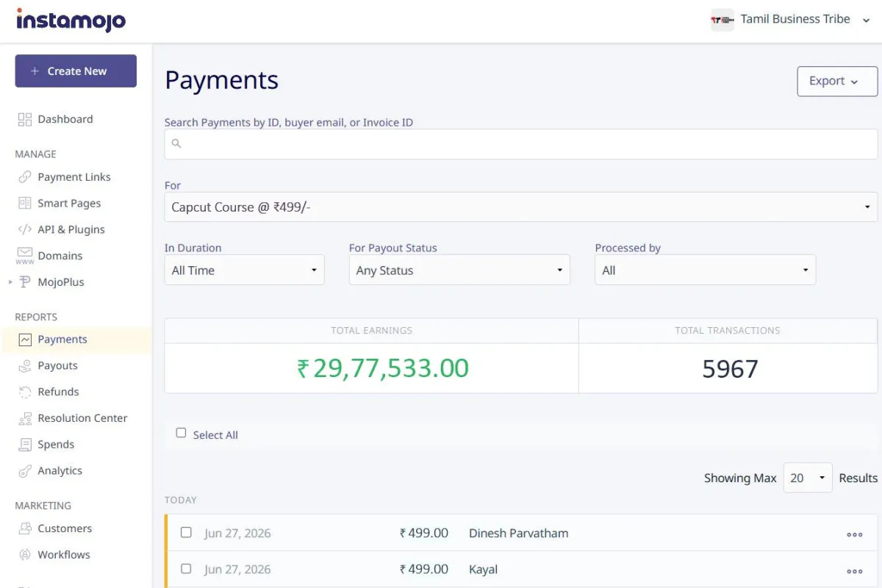Click the Smart Pages layout icon
Viewport: 882px width, 588px height.
25,204
